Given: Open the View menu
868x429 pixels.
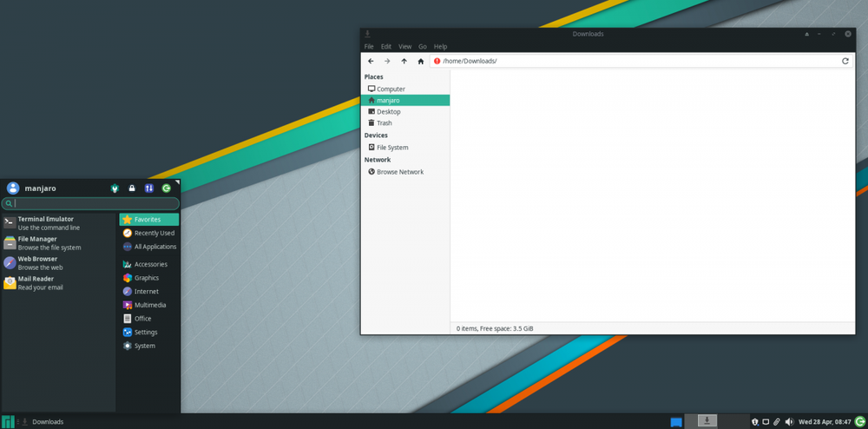Looking at the screenshot, I should [x=405, y=47].
